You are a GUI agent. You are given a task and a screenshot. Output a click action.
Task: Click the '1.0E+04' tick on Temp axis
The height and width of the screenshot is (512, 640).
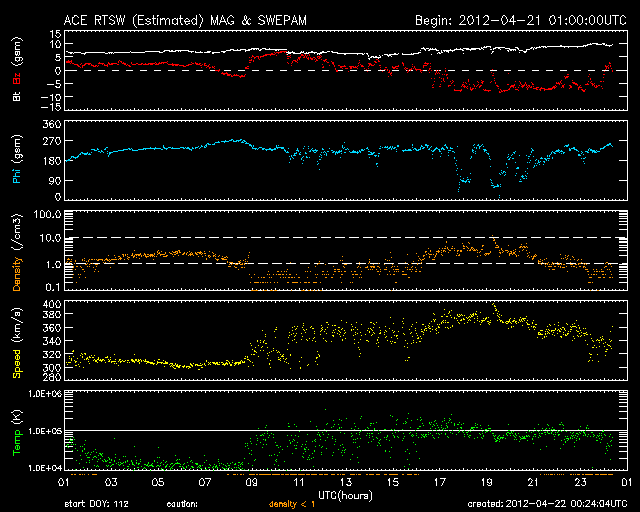point(45,468)
